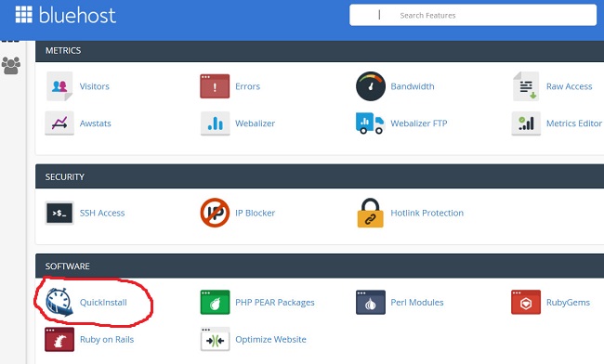The image size is (604, 364).
Task: Open the Bandwidth link
Action: coord(413,86)
